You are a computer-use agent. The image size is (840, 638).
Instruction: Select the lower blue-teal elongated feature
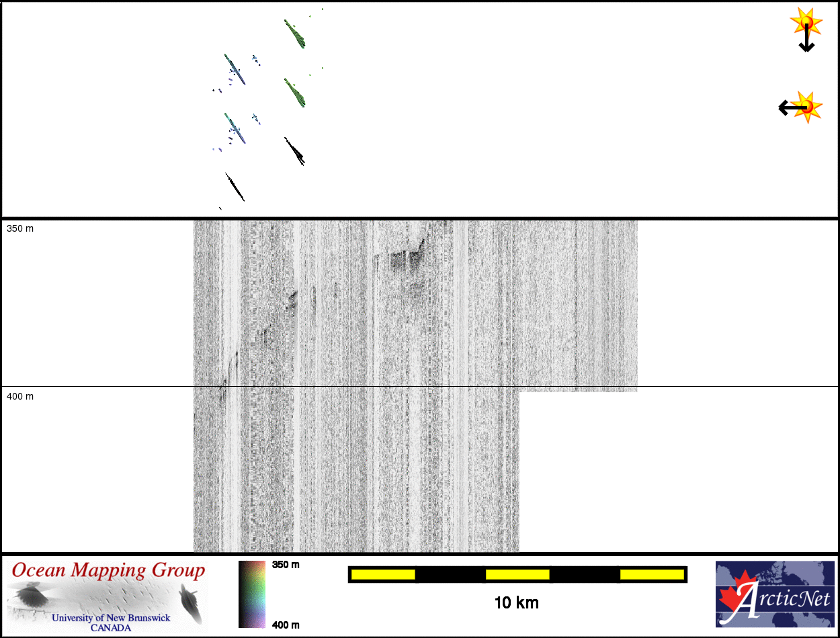235,128
